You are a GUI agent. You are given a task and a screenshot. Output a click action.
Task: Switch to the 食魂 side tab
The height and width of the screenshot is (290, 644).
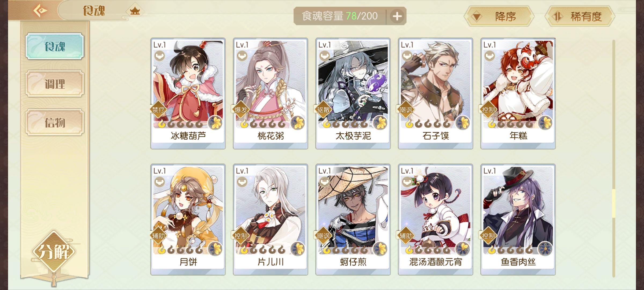(55, 46)
